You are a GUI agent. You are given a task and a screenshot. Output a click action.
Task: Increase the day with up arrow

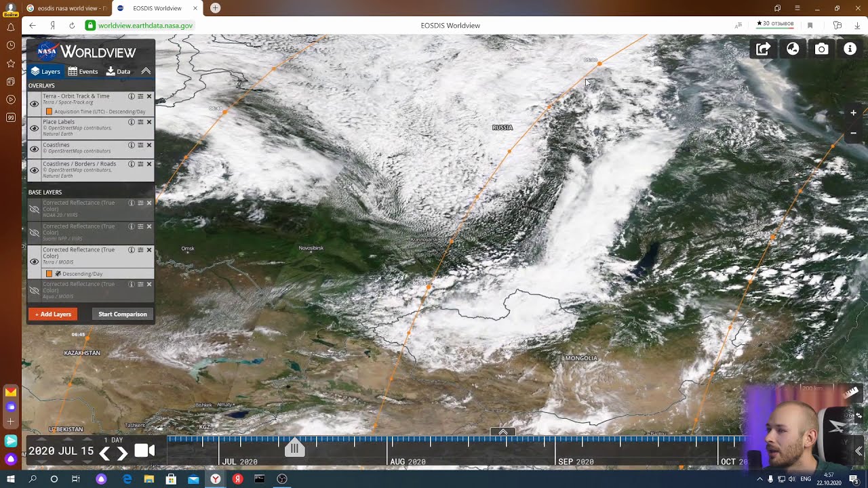[87, 441]
